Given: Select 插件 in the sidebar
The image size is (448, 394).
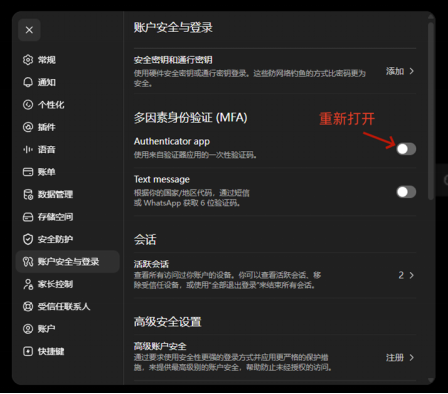Looking at the screenshot, I should click(68, 127).
